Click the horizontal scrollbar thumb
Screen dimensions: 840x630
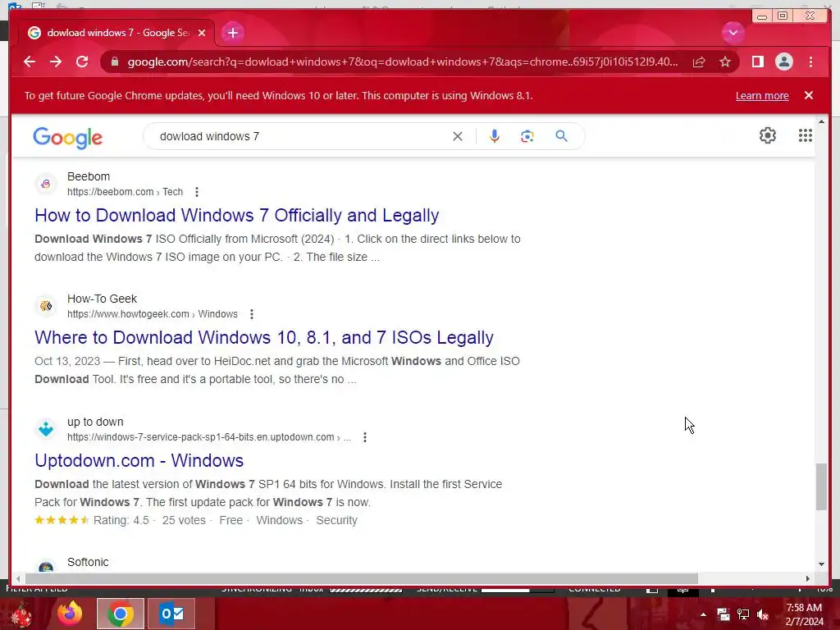pyautogui.click(x=362, y=578)
